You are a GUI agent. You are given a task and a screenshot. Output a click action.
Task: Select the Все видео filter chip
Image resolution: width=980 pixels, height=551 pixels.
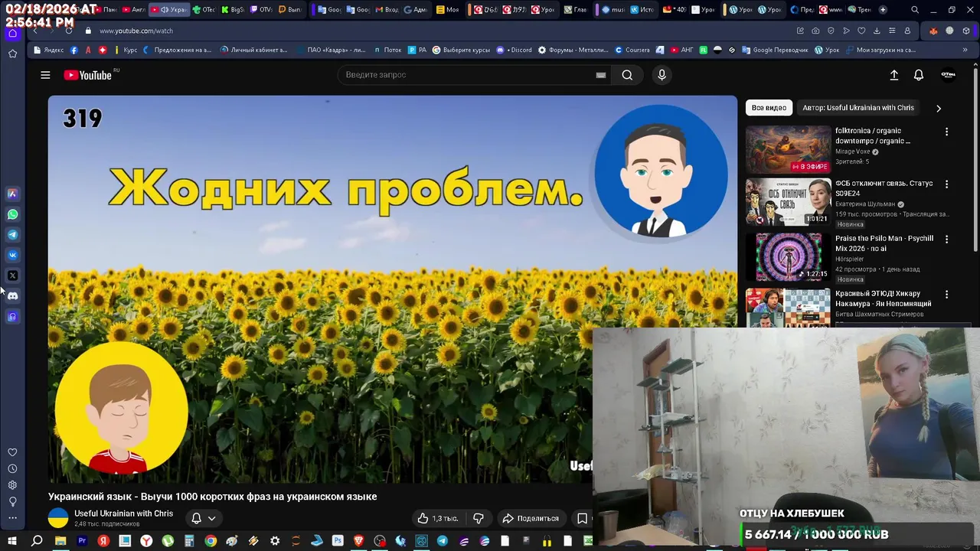[769, 108]
